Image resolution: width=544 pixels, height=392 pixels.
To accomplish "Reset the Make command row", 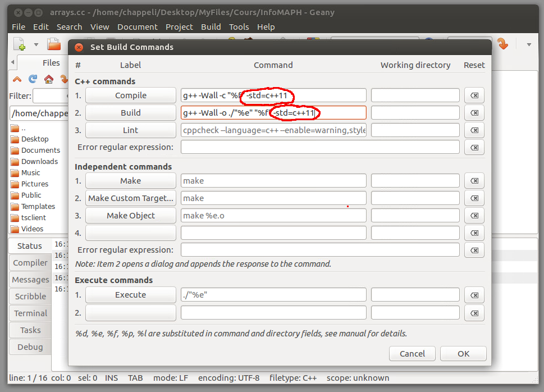I will [x=474, y=181].
